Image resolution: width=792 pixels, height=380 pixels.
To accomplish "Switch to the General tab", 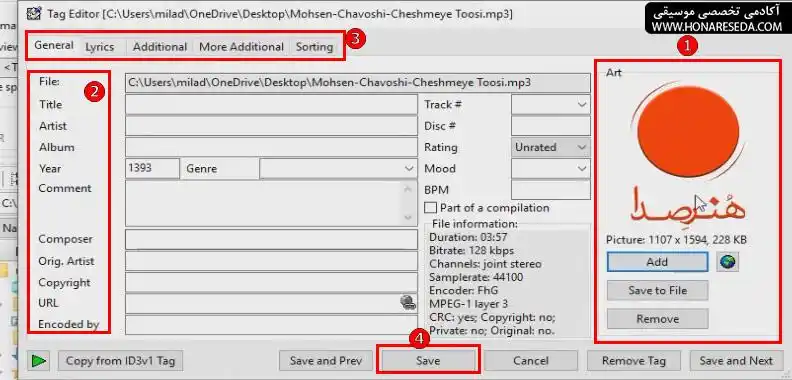I will (x=54, y=45).
